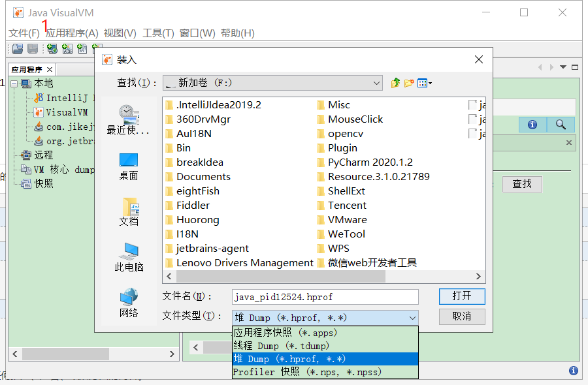Click the Load Snapshot toolbar icon
The image size is (588, 385).
click(18, 49)
